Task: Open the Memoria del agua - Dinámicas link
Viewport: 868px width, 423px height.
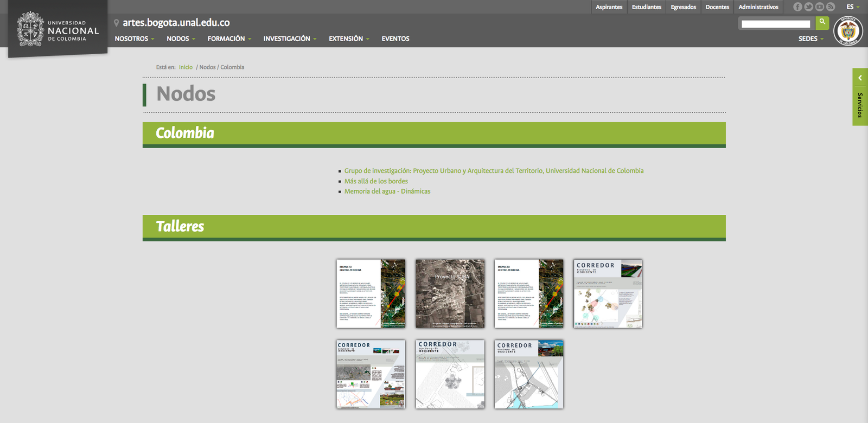Action: 387,191
